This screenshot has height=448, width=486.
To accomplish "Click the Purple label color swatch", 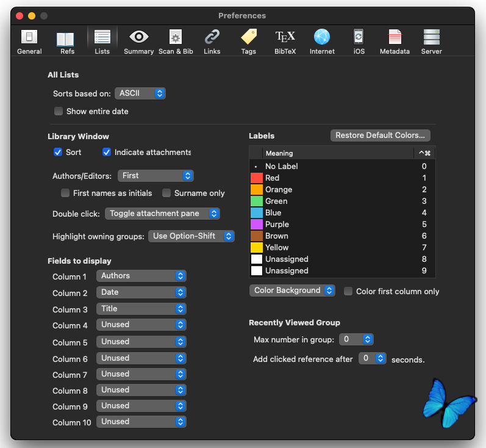I will coord(257,224).
